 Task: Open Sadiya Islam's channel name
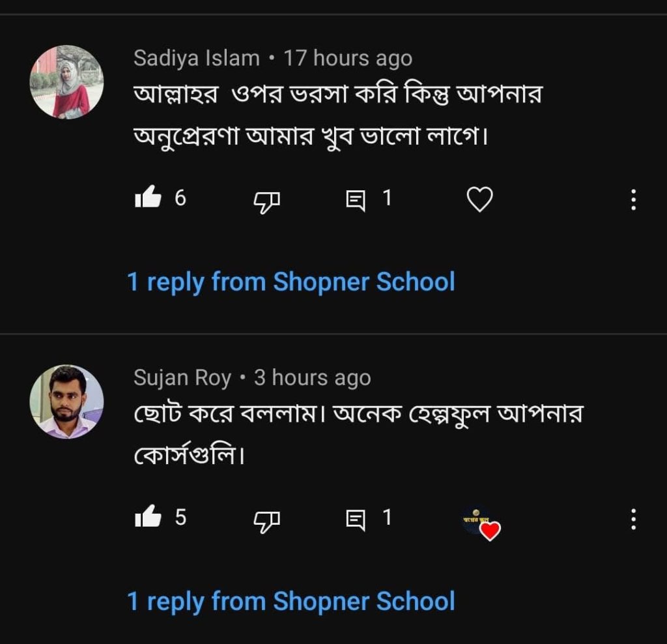click(x=197, y=58)
